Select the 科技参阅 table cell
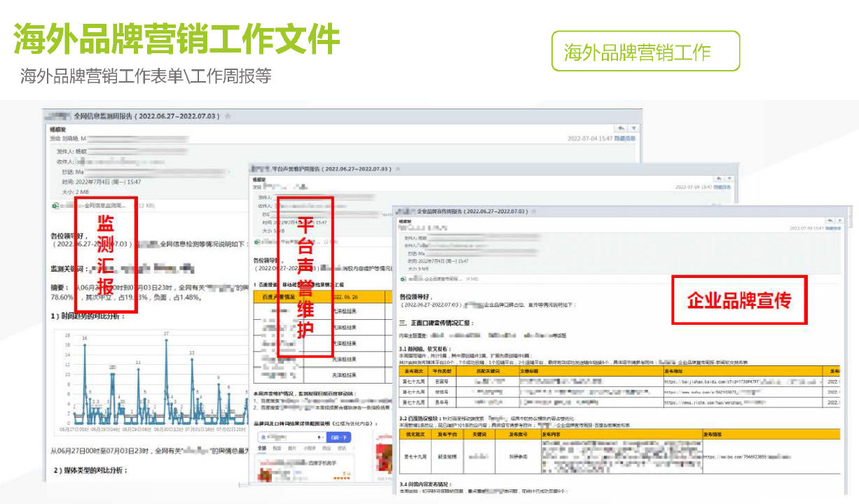859x504 pixels. (518, 456)
